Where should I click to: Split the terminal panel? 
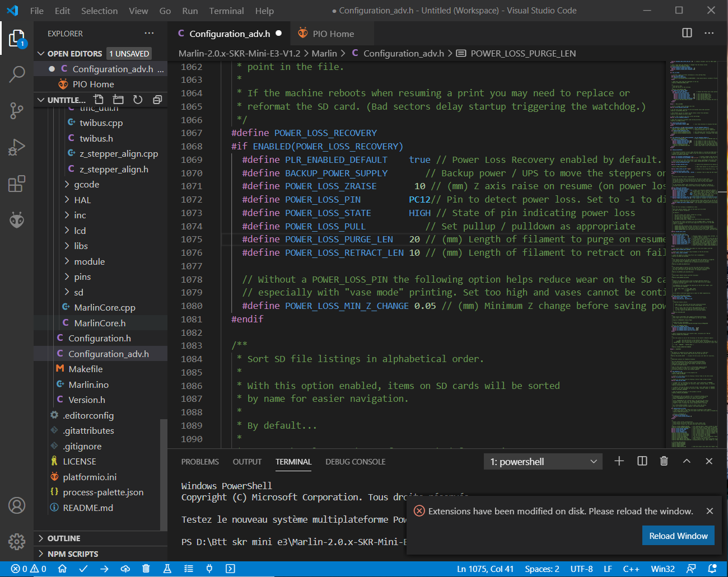tap(642, 461)
